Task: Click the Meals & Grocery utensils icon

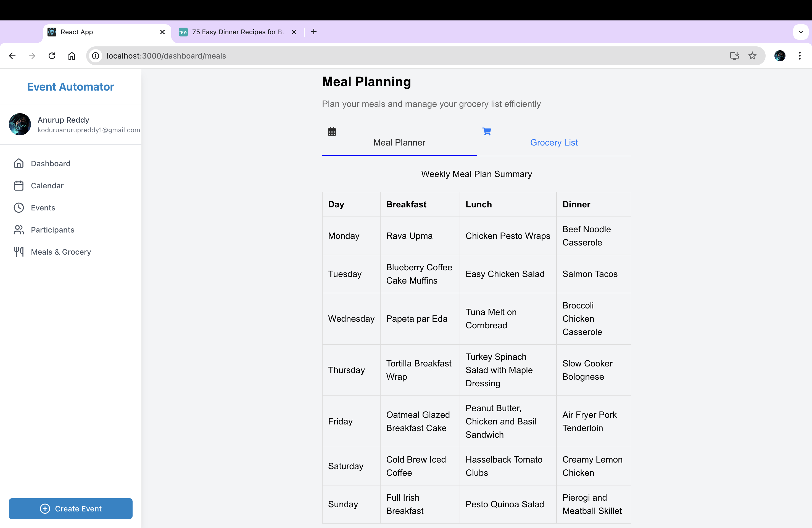Action: point(19,252)
